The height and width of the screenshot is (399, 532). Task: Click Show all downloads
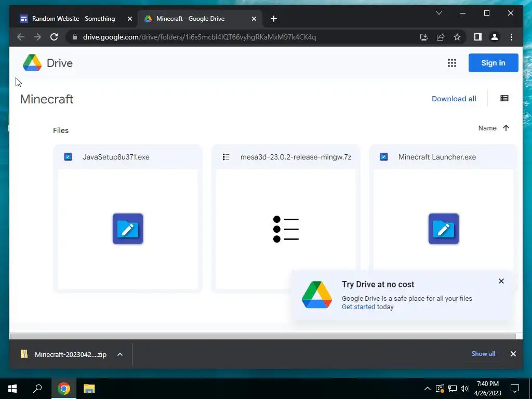[x=483, y=353]
